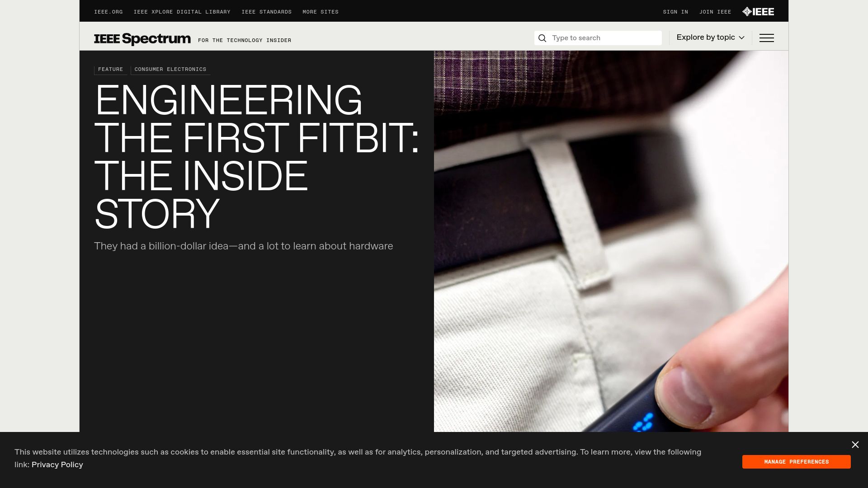Image resolution: width=868 pixels, height=488 pixels.
Task: Click the For the Technology Insider tagline
Action: [245, 41]
